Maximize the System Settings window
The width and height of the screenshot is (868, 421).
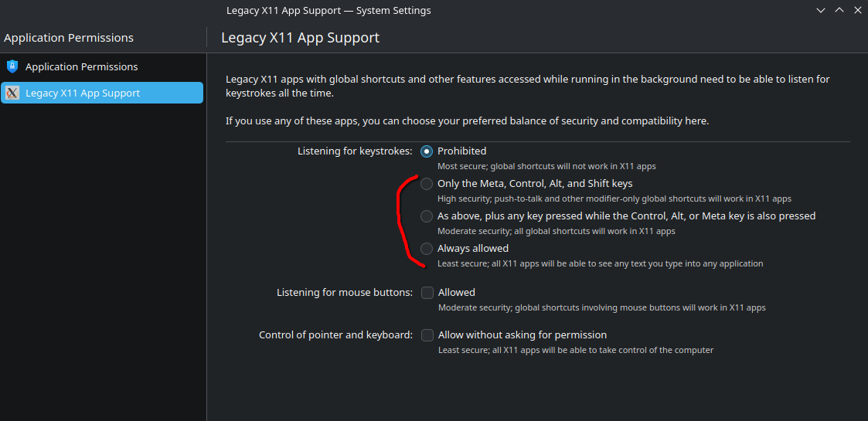click(839, 11)
